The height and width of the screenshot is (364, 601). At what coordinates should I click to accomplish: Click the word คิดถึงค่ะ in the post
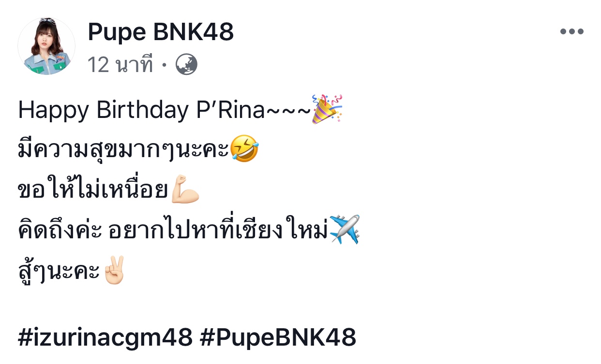(60, 231)
